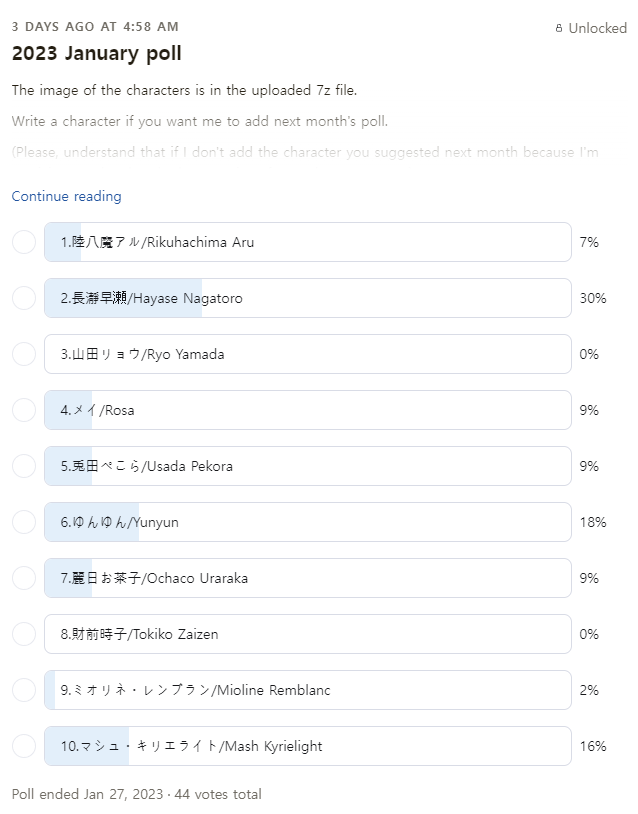Screen dimensions: 638x814
Task: Click the Yunyun poll option bar
Action: (x=307, y=522)
